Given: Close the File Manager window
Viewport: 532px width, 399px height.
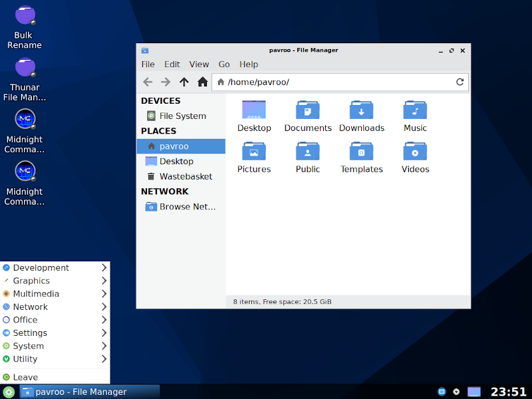Looking at the screenshot, I should [462, 51].
